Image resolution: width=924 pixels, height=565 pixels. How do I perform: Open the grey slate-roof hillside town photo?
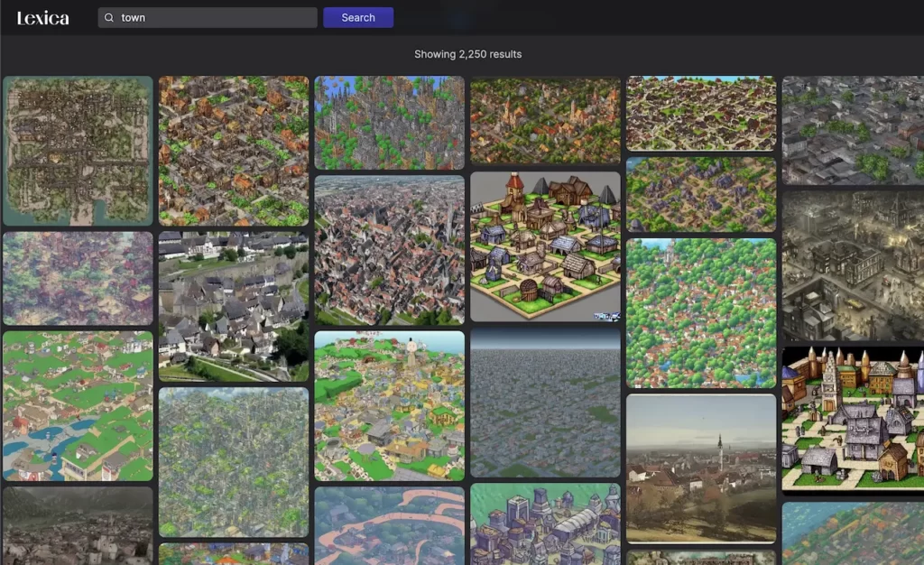tap(234, 306)
